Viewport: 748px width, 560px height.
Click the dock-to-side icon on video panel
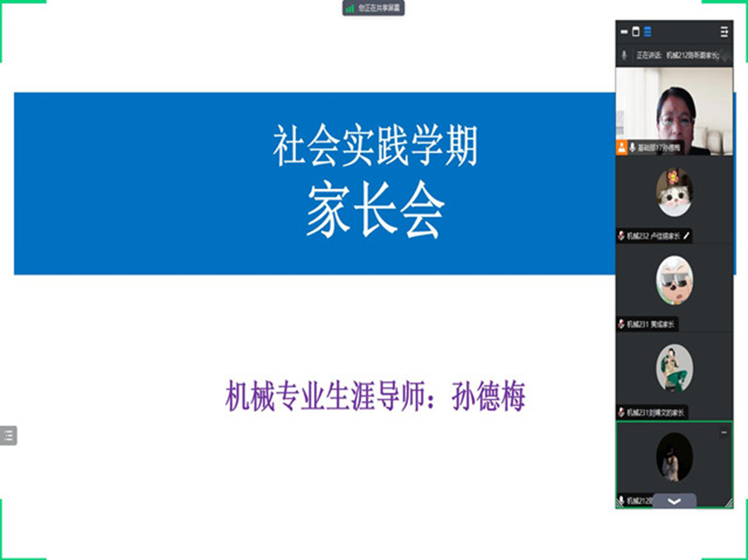[724, 32]
